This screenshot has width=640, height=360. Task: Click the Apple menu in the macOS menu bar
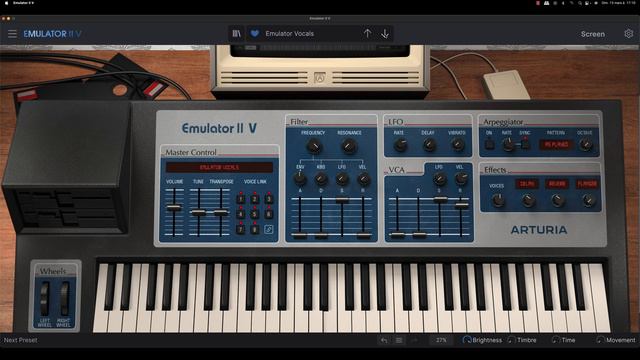[x=6, y=3]
